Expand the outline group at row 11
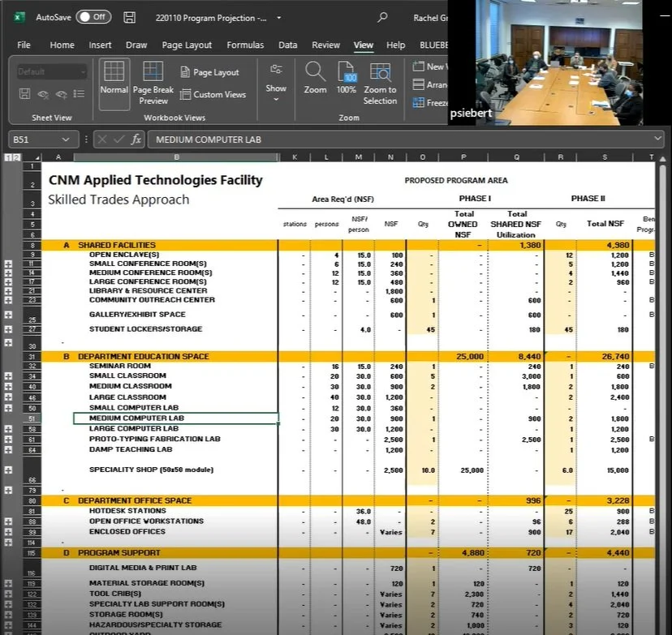The image size is (672, 635). [x=8, y=264]
